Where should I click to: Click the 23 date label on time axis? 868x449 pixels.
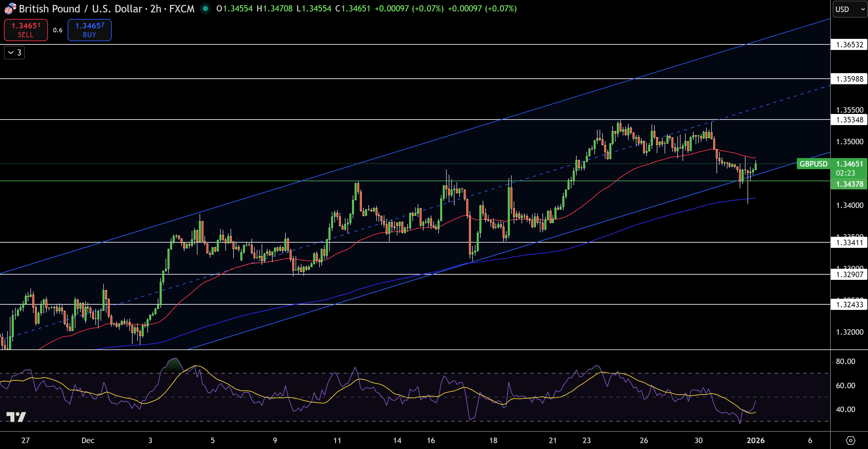(587, 440)
